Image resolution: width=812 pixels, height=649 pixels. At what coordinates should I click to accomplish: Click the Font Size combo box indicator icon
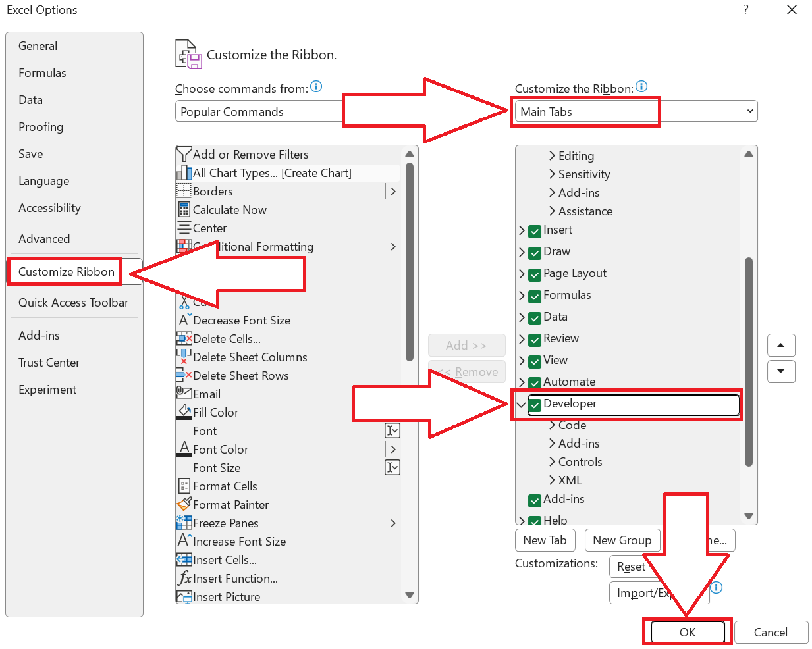392,467
